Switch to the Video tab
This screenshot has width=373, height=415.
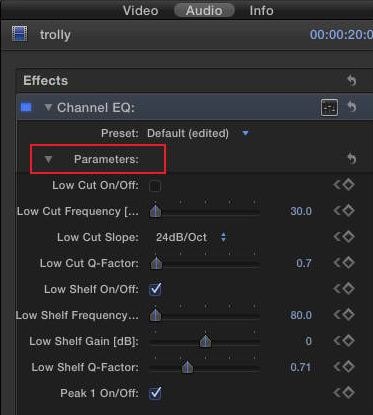pos(140,11)
